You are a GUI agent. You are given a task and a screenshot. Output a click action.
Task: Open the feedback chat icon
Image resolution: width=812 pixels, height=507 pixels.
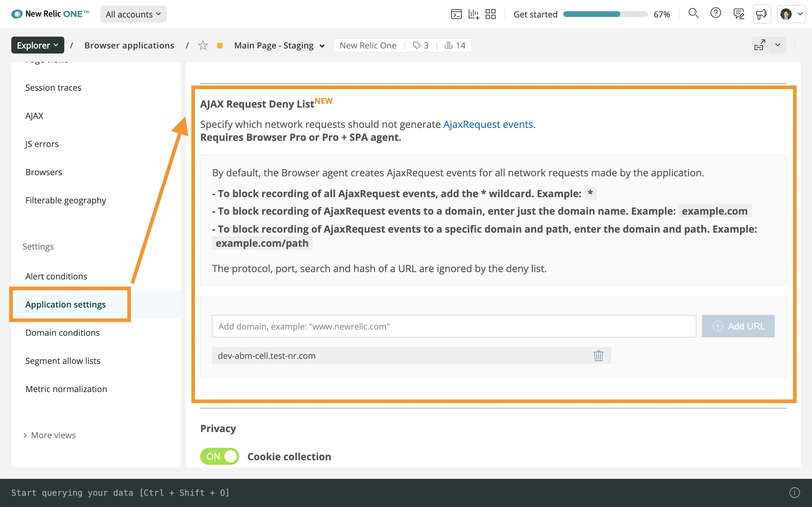pyautogui.click(x=738, y=14)
